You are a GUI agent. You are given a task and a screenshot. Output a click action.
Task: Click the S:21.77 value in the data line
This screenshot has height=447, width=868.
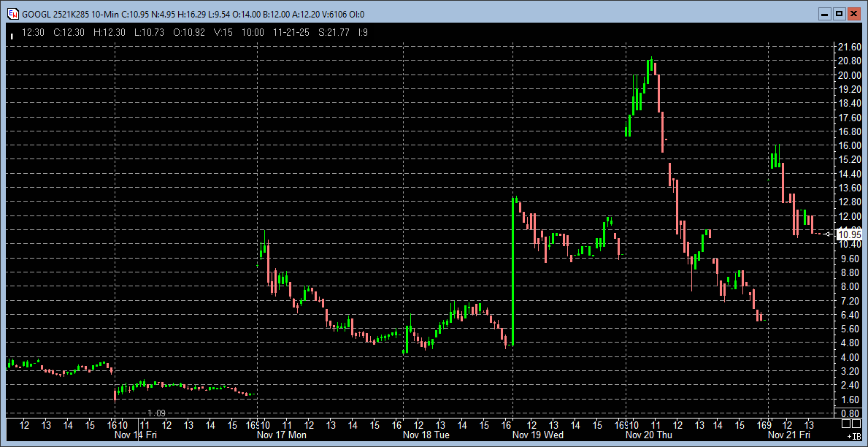click(x=316, y=33)
